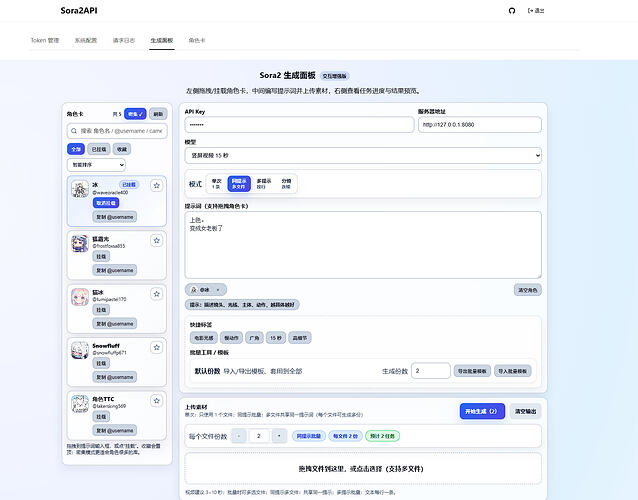This screenshot has width=638, height=500.
Task: Filter character cards by 全部
Action: coord(76,149)
